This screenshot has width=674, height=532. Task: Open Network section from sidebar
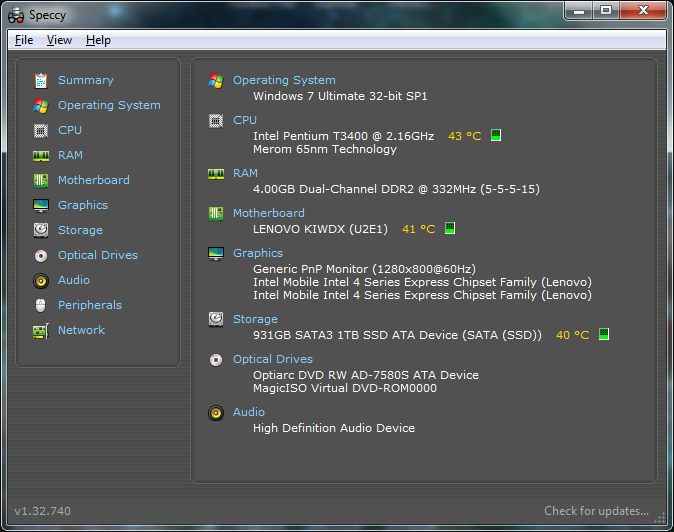coord(82,330)
